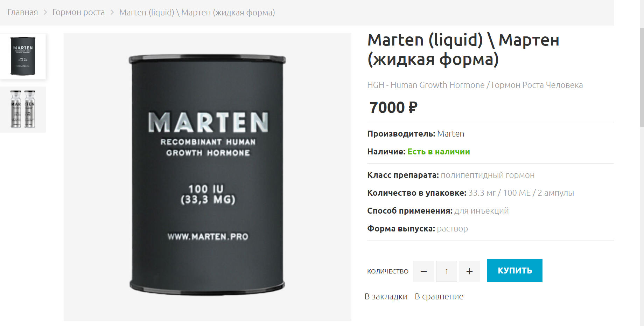Click the main Marten product image
The width and height of the screenshot is (644, 326).
(208, 177)
